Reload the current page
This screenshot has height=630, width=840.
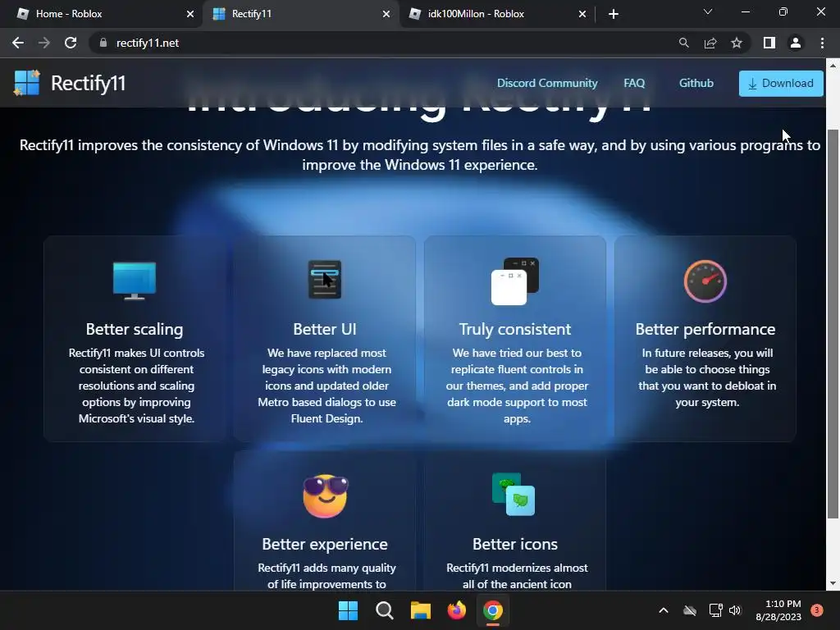[x=71, y=43]
